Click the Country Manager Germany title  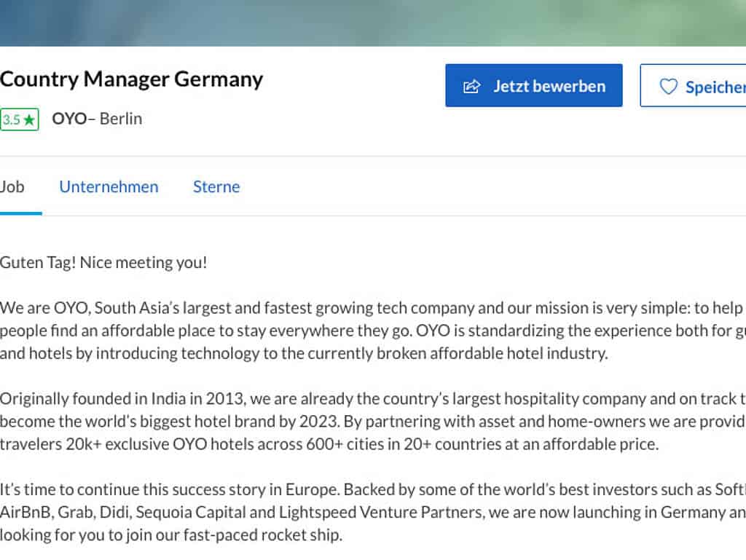[132, 79]
